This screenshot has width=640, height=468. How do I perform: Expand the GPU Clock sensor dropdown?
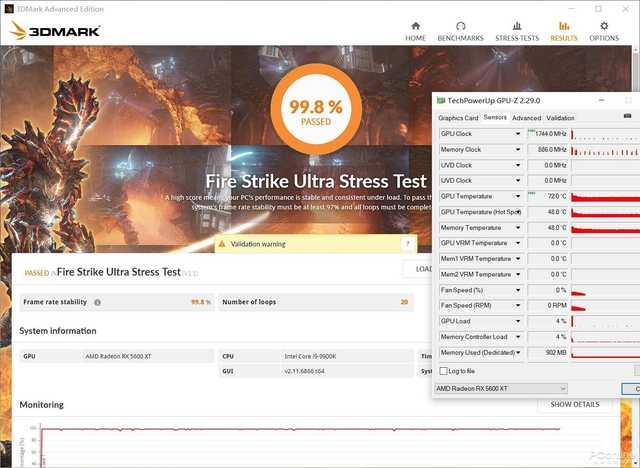[518, 134]
